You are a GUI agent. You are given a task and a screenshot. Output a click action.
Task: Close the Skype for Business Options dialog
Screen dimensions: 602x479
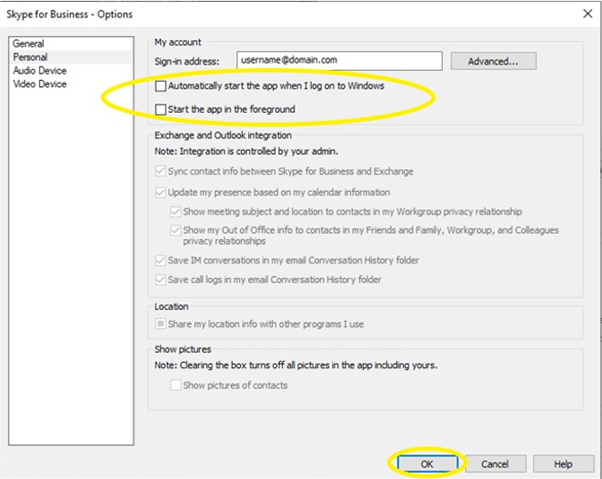pos(587,14)
